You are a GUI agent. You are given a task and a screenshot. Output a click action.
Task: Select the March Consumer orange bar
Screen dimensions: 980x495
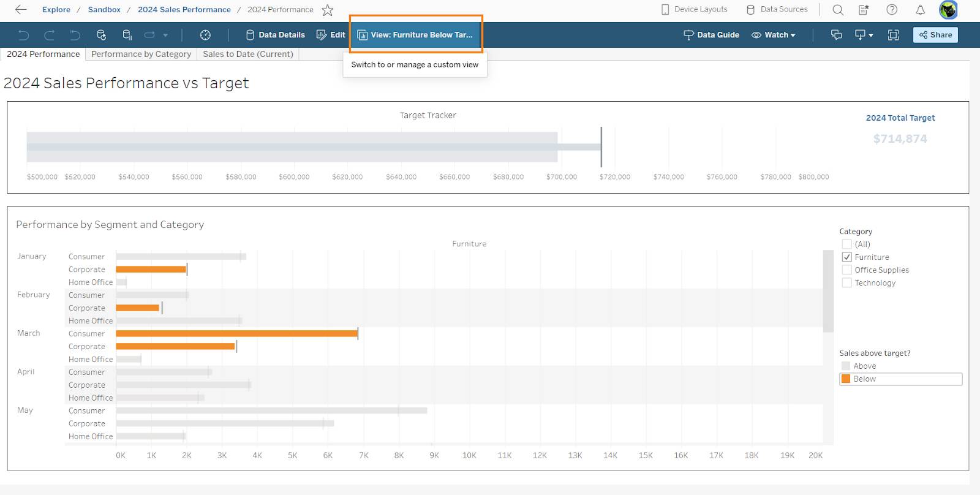coord(236,333)
